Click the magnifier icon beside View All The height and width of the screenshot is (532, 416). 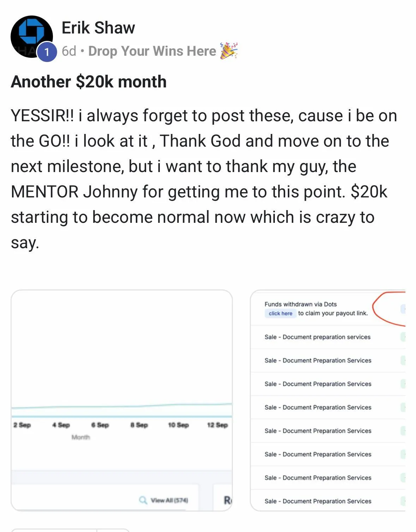point(143,500)
